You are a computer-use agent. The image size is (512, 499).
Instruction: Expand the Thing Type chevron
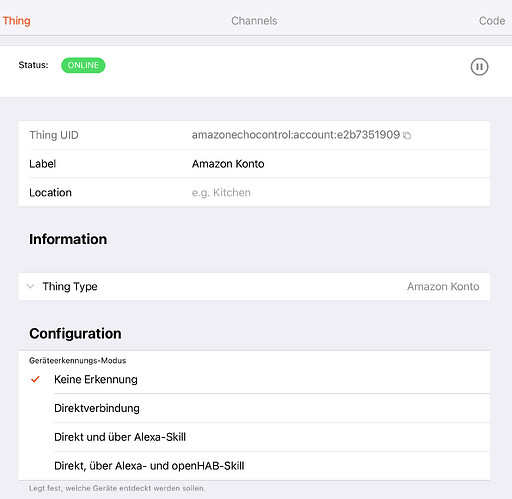30,286
